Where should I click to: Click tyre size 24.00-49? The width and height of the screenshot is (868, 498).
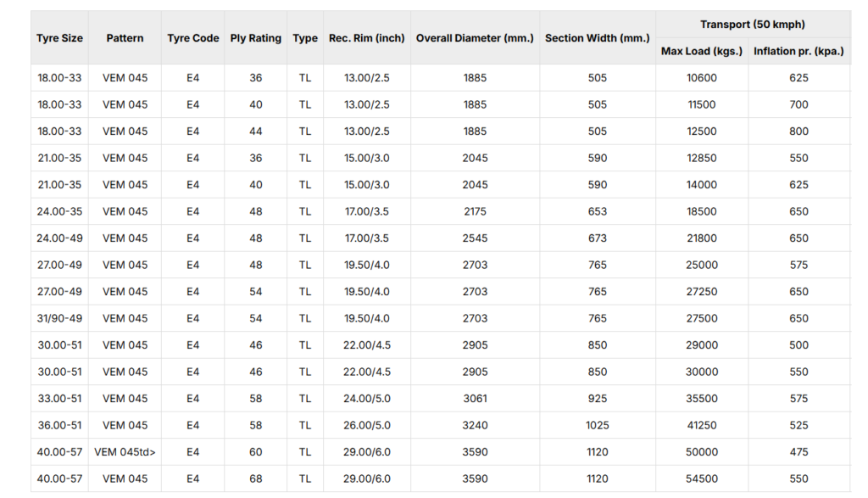click(60, 238)
